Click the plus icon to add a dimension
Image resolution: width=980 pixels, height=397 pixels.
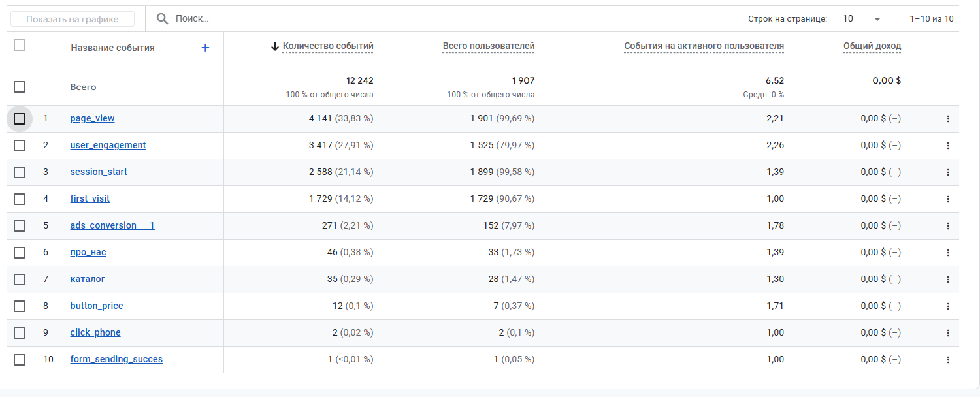pos(205,48)
